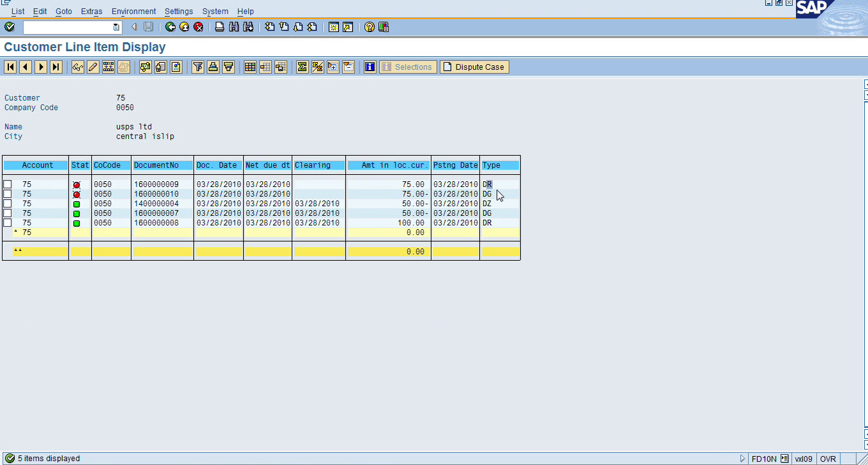Screen dimensions: 868x465
Task: Open the yellow Help question-mark icon
Action: [x=369, y=27]
